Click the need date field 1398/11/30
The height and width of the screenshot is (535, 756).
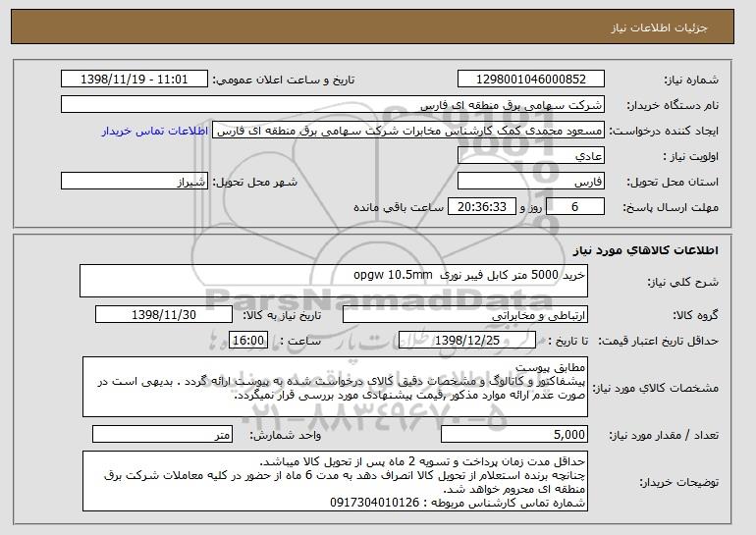tap(164, 315)
